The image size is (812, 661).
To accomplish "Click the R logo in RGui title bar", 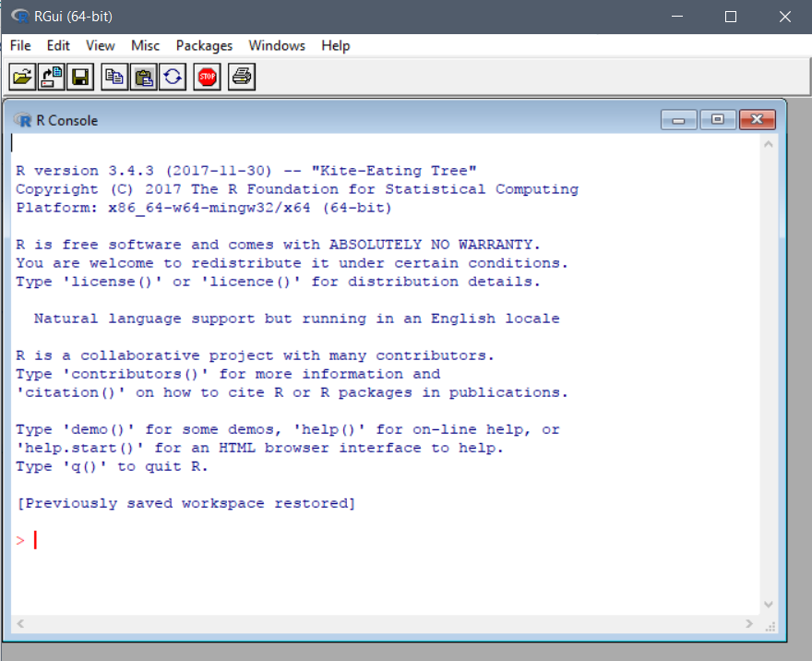I will coord(20,17).
